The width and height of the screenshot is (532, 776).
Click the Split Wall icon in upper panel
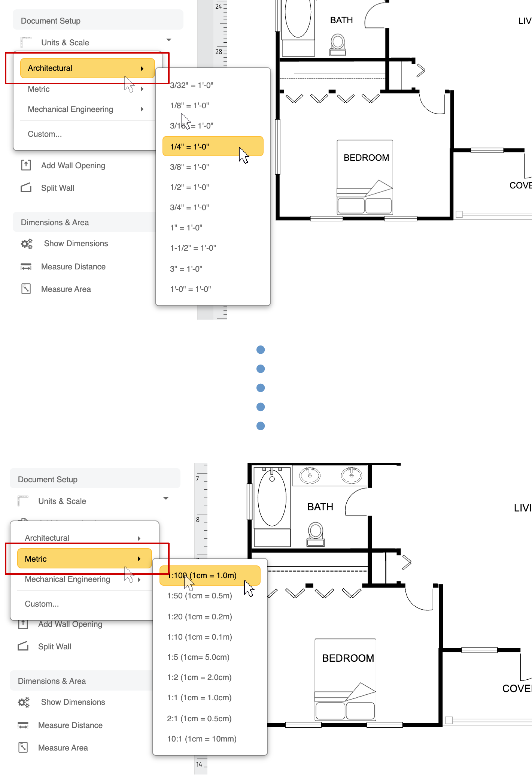[26, 188]
